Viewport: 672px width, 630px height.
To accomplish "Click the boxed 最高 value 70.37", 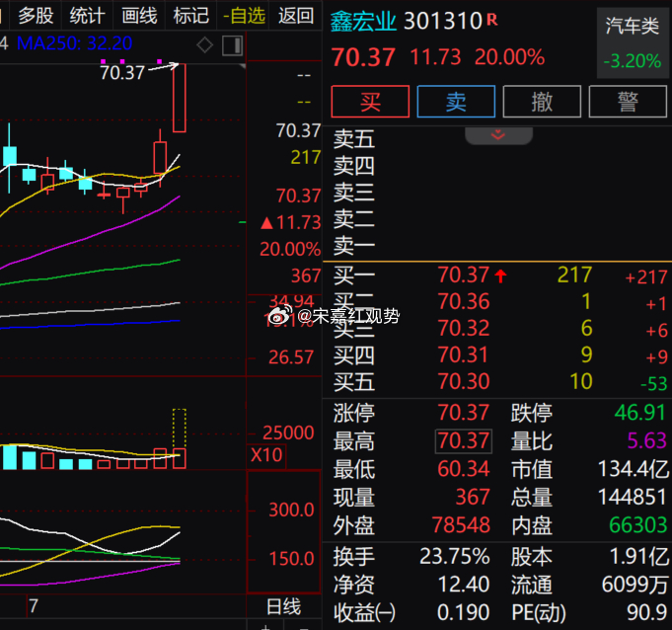I will tap(463, 440).
